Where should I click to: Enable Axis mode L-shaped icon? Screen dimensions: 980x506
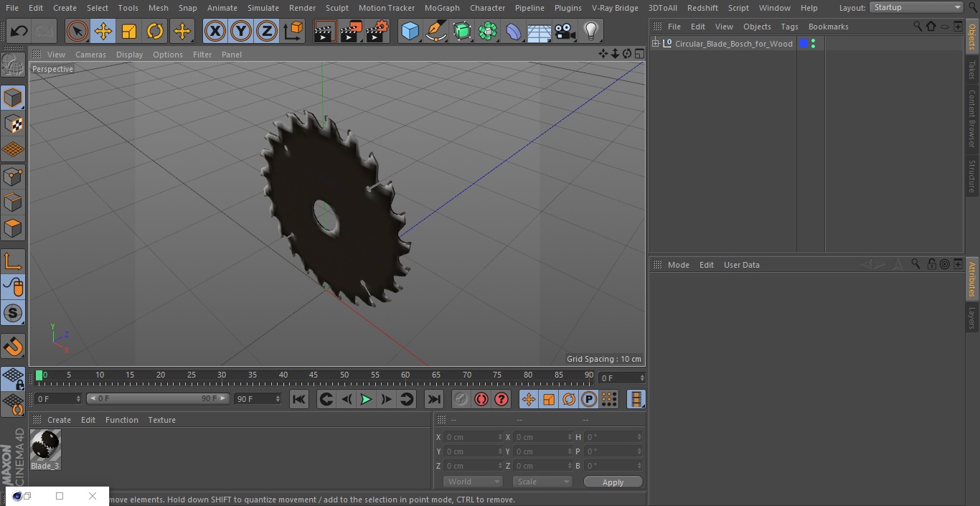tap(13, 261)
